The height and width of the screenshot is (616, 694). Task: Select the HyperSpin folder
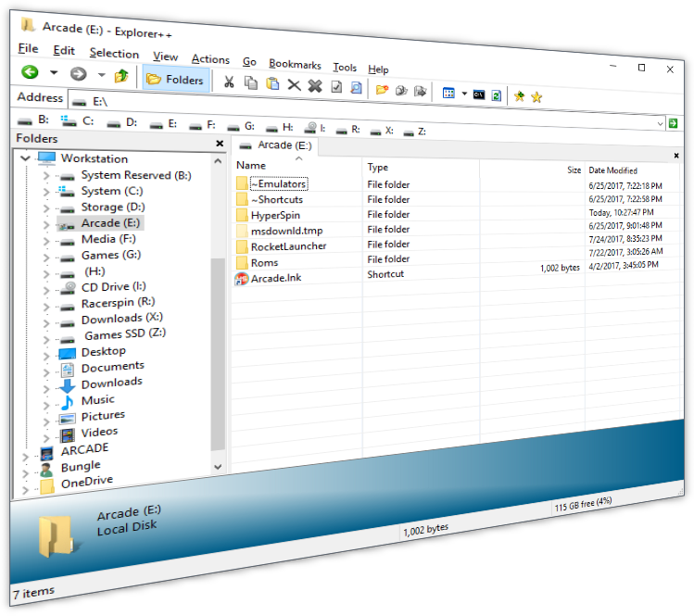(275, 215)
